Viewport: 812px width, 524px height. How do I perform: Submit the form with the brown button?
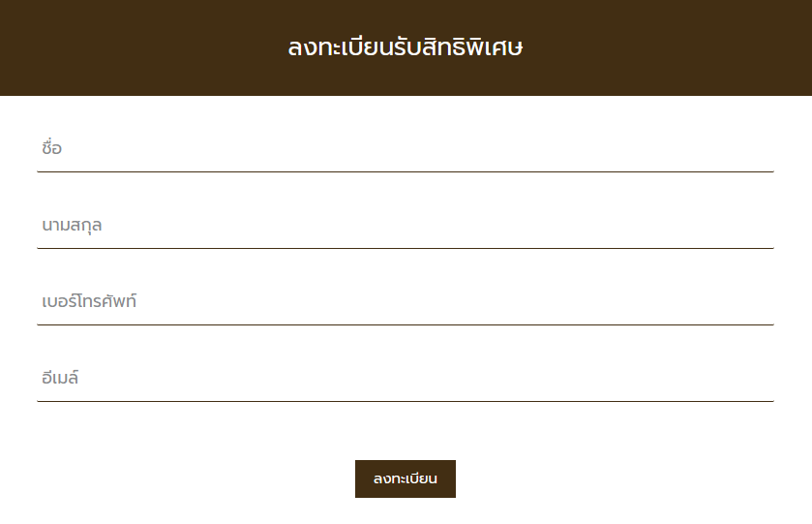[x=405, y=478]
